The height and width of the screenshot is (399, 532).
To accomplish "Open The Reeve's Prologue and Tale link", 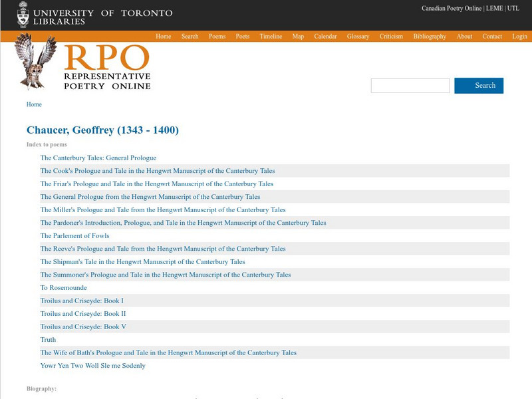I will (x=163, y=249).
